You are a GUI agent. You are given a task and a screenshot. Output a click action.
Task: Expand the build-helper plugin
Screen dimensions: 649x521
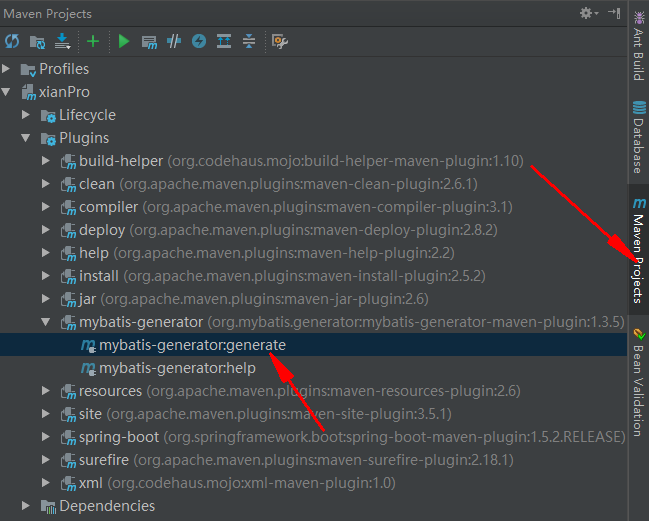(46, 161)
